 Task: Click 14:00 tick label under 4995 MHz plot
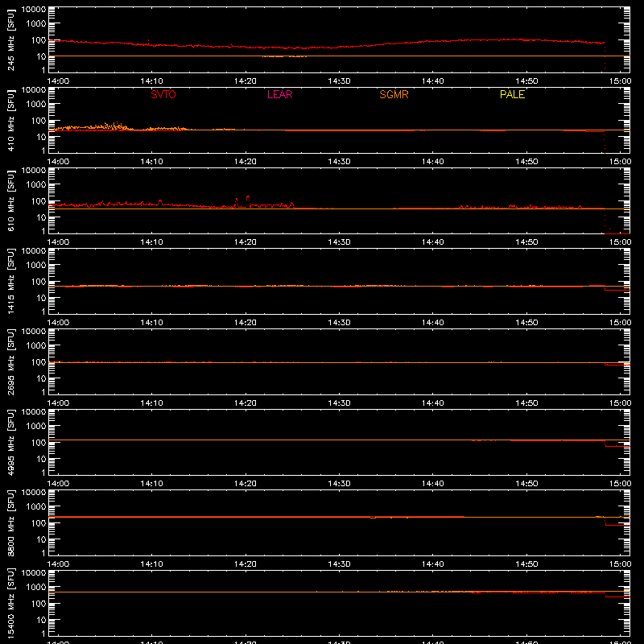(x=58, y=484)
